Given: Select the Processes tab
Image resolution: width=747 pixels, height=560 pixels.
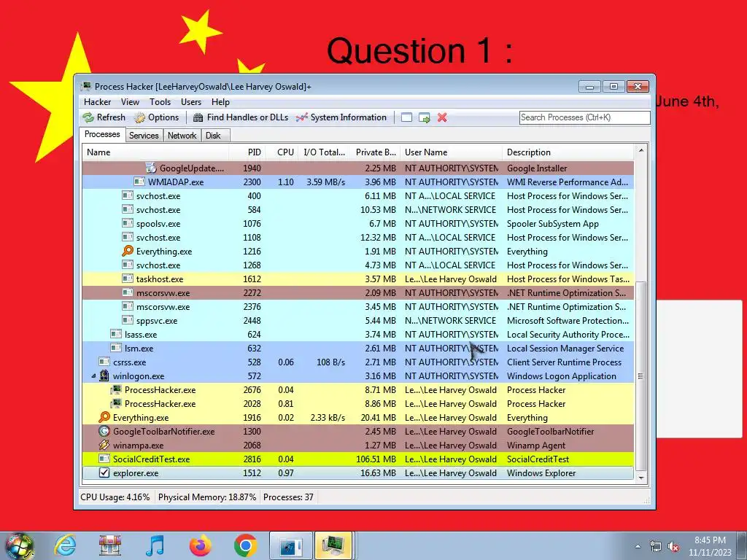Looking at the screenshot, I should (102, 134).
